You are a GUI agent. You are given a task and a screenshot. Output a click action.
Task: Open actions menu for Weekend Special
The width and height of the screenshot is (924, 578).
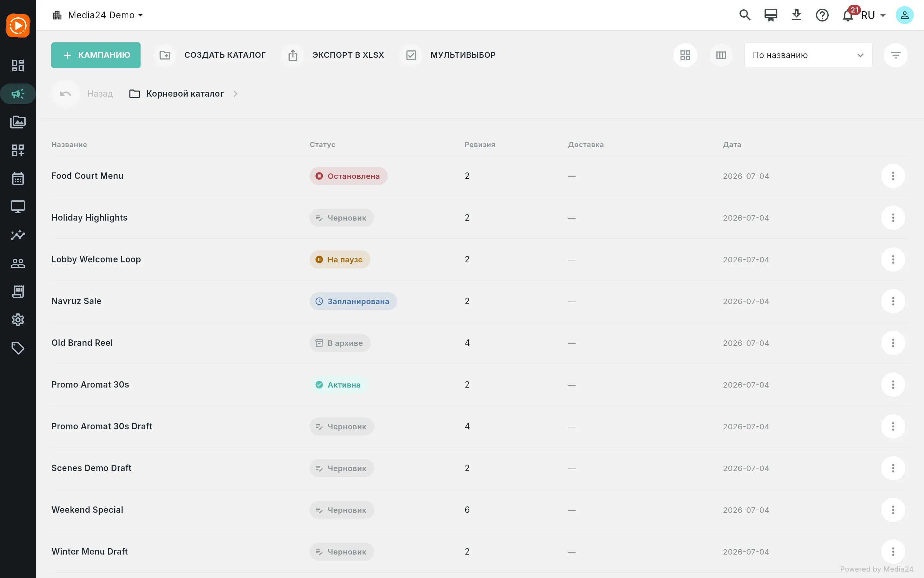pyautogui.click(x=893, y=510)
